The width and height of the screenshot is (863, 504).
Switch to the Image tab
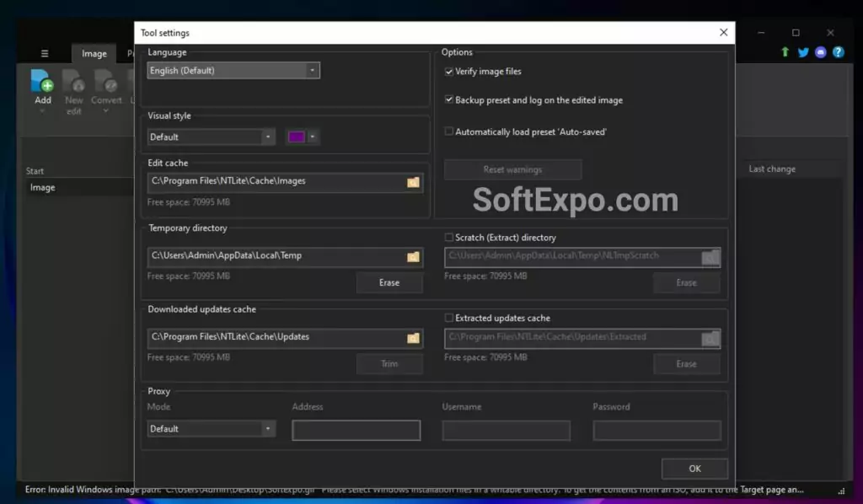click(x=94, y=52)
